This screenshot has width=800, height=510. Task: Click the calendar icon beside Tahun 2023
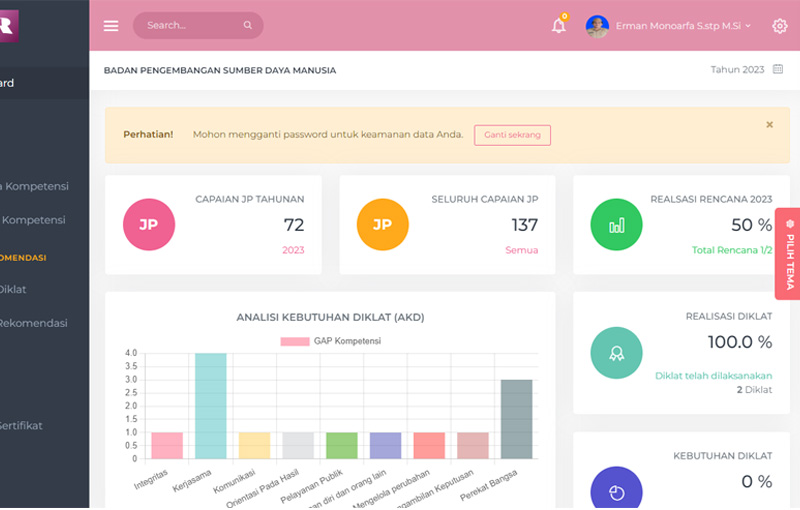pos(778,70)
